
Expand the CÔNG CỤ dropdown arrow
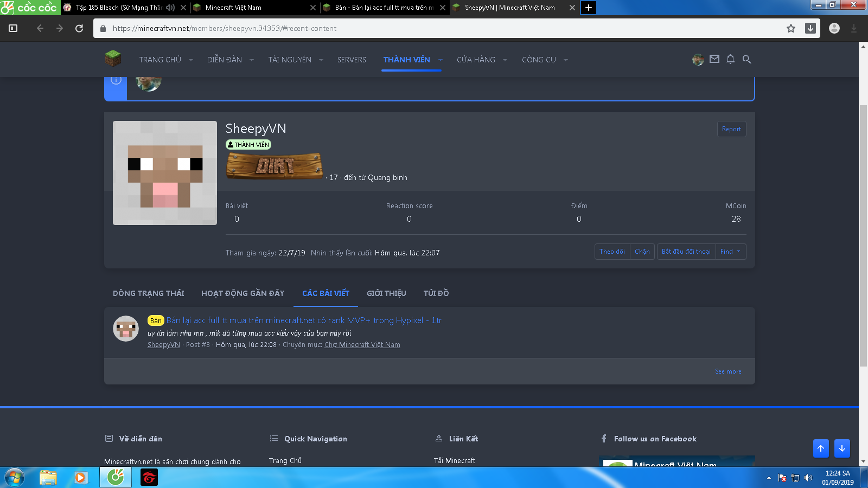pos(566,60)
